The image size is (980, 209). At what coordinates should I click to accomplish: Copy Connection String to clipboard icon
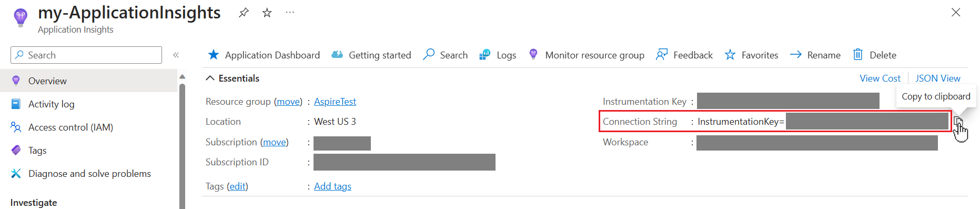tap(958, 122)
